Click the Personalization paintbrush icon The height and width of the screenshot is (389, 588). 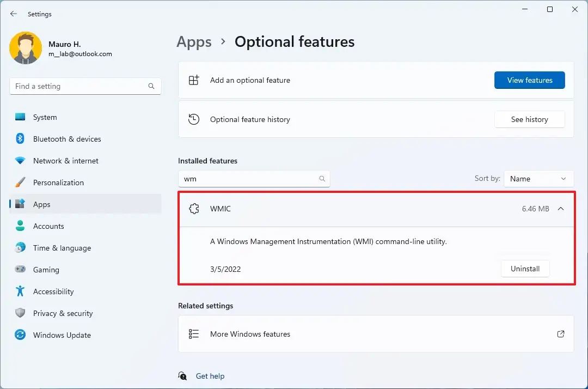tap(20, 183)
